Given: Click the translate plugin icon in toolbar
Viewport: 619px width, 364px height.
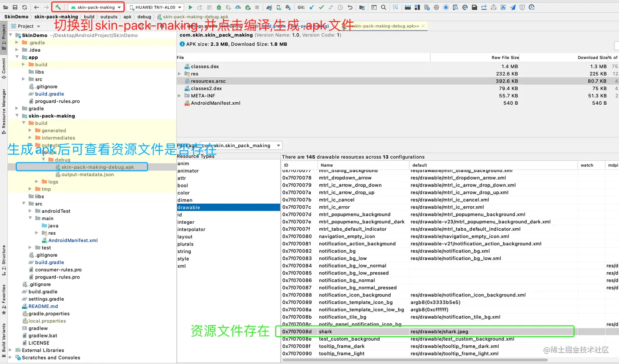Looking at the screenshot, I should [x=395, y=7].
